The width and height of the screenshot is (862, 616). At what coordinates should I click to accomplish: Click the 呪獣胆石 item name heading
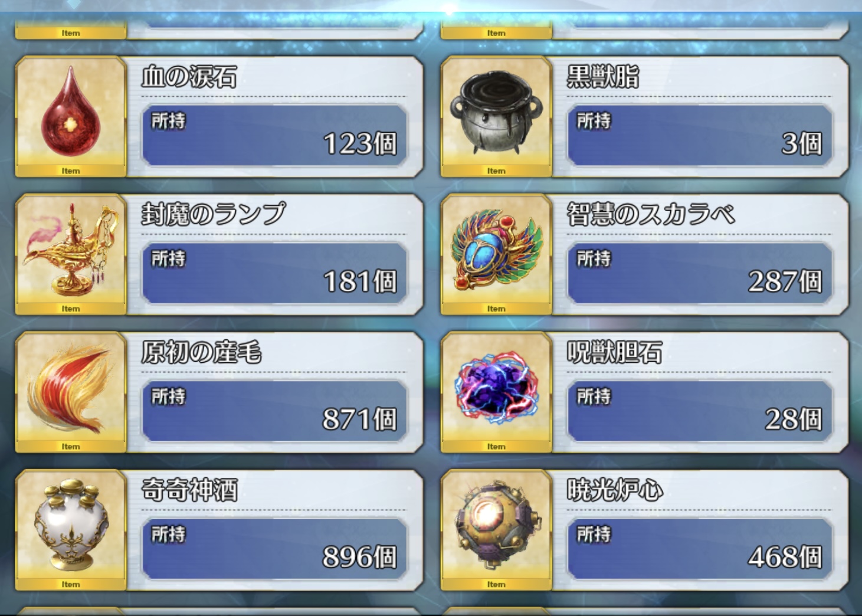click(614, 352)
